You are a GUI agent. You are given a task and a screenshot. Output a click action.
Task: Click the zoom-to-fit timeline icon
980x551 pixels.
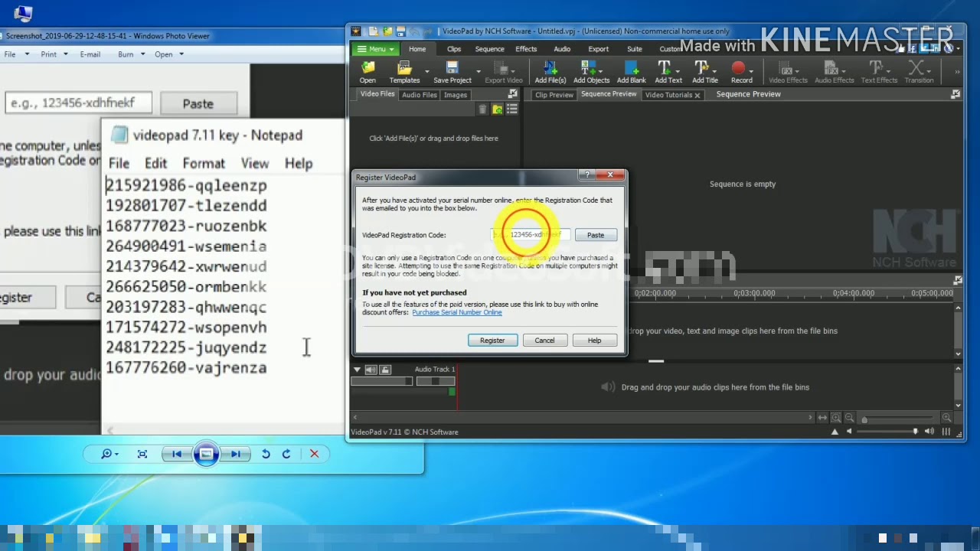point(822,418)
